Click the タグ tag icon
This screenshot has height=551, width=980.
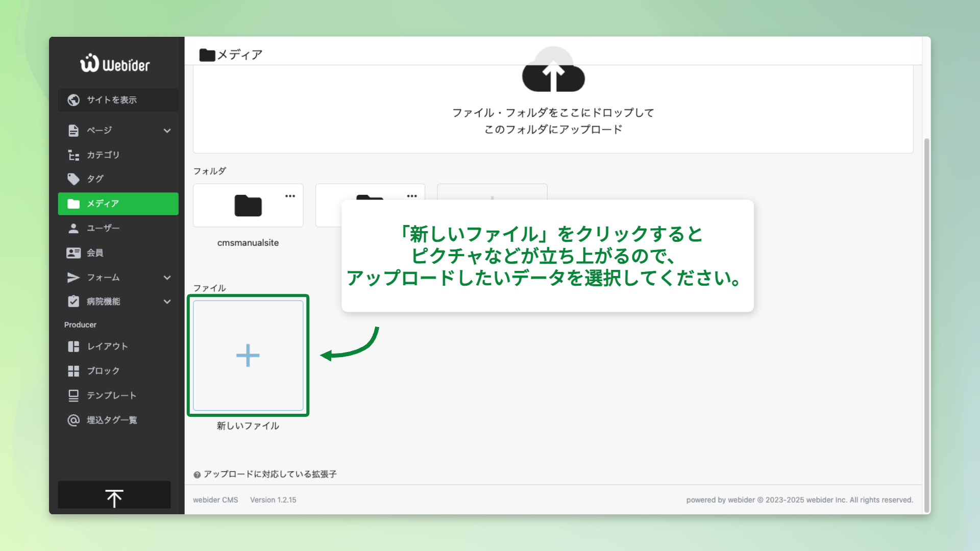coord(73,179)
